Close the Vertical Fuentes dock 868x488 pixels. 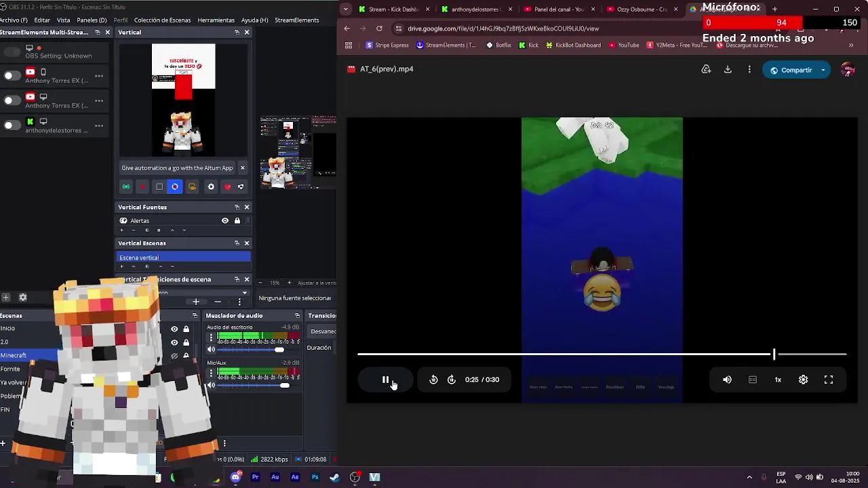[x=247, y=207]
